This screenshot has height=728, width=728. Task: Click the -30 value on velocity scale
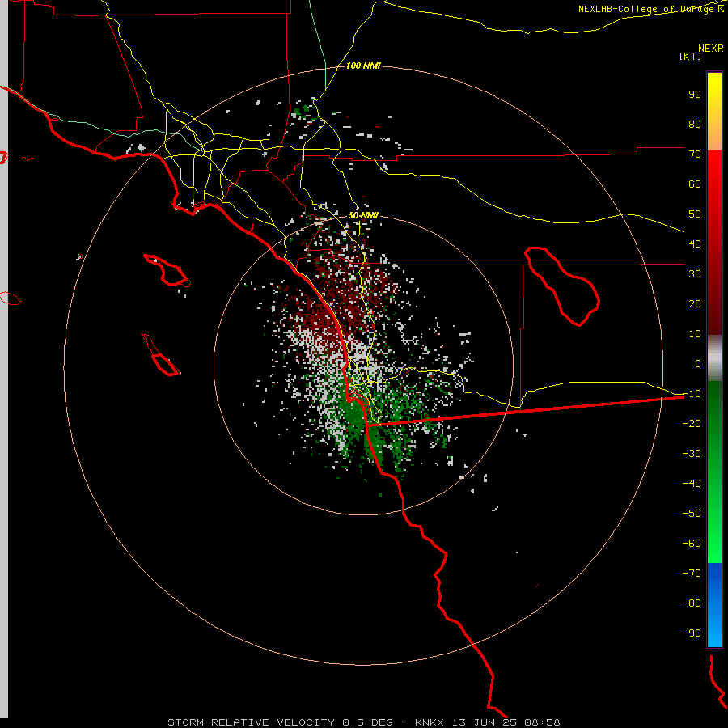pos(692,454)
